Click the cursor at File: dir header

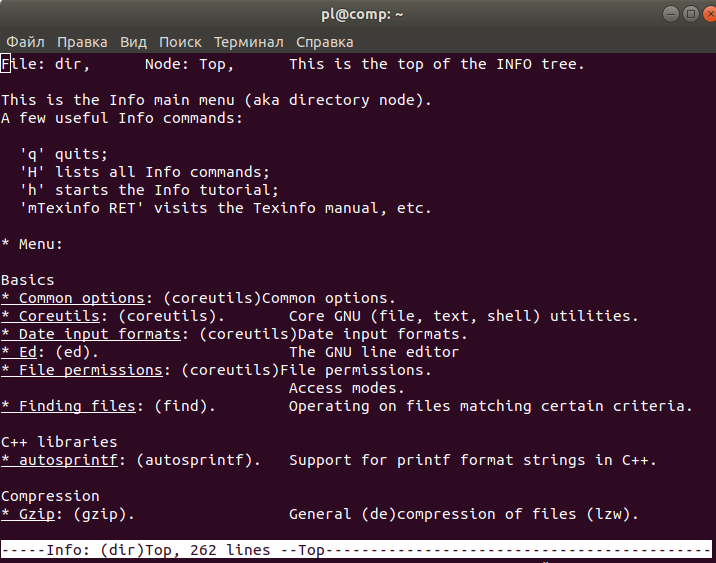(x=6, y=64)
